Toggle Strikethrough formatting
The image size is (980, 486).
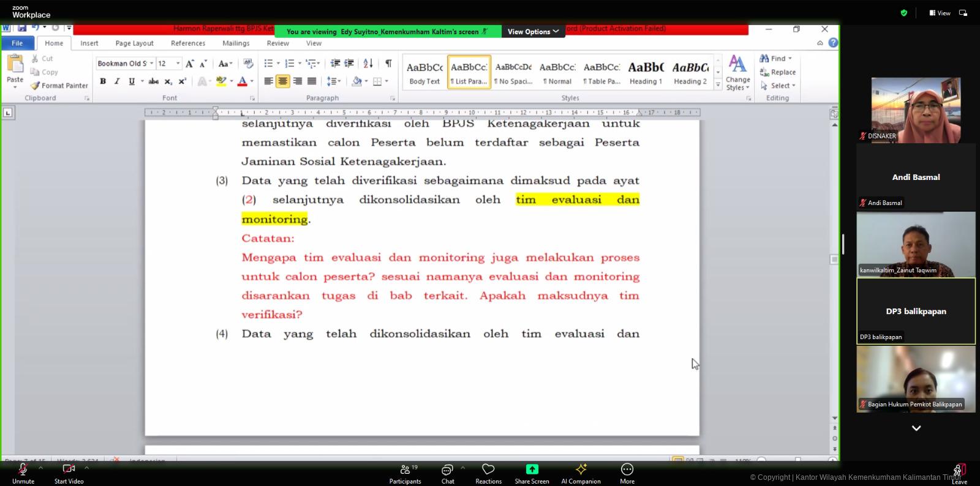point(154,81)
